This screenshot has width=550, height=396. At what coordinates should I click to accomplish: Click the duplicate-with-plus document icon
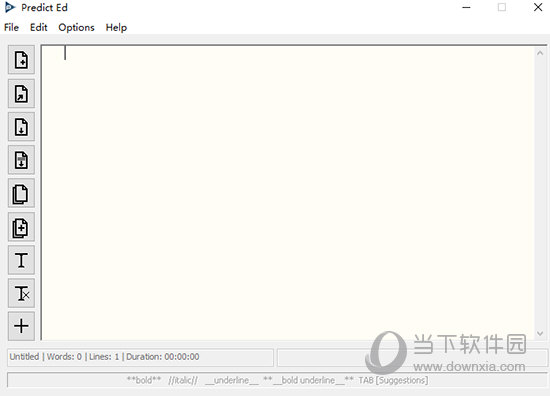pyautogui.click(x=21, y=227)
